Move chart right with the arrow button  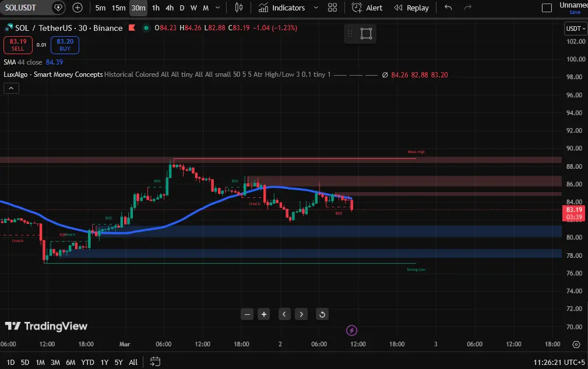(x=301, y=314)
